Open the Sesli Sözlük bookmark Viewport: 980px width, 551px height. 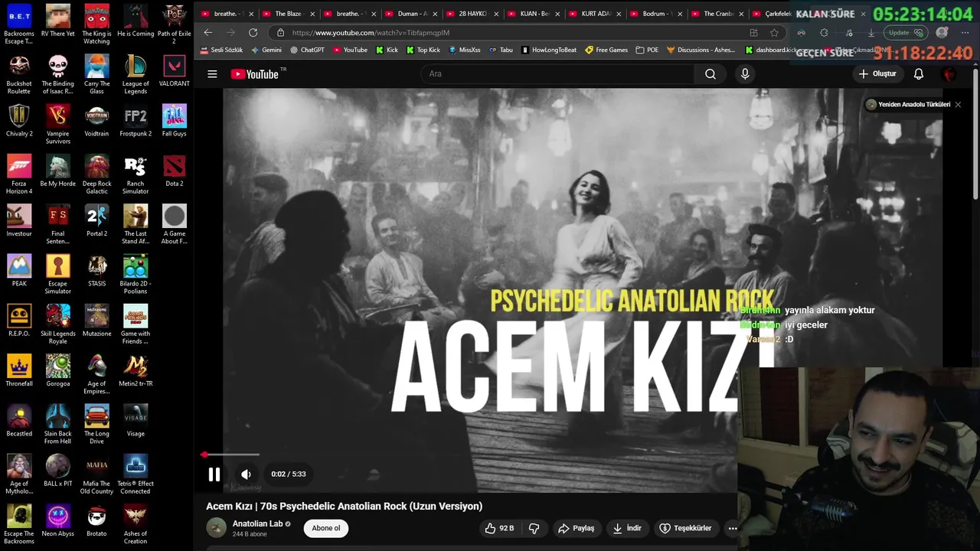[x=222, y=50]
